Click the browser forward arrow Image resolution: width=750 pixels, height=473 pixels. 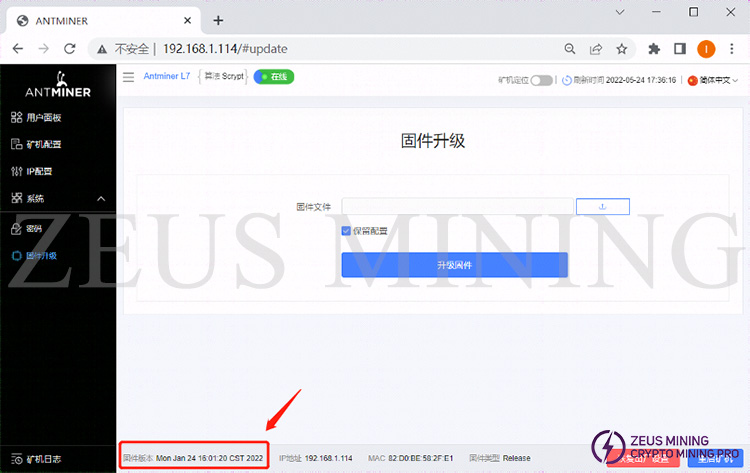tap(44, 49)
